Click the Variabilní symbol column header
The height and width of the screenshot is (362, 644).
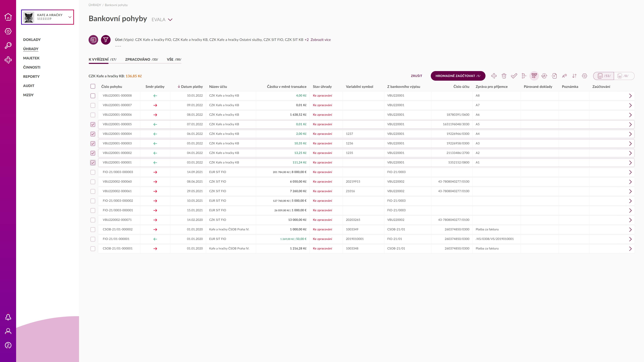(x=359, y=87)
